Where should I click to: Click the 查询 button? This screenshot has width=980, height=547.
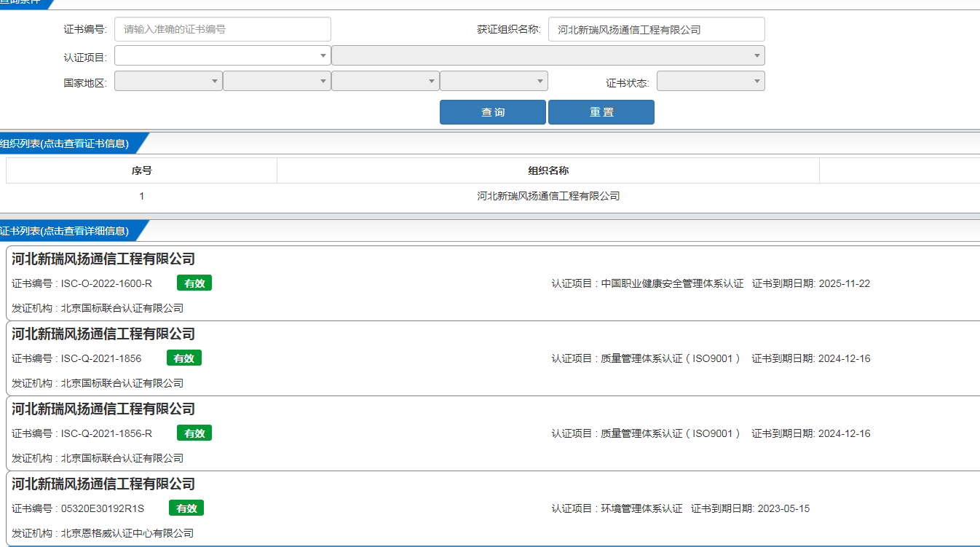tap(493, 112)
